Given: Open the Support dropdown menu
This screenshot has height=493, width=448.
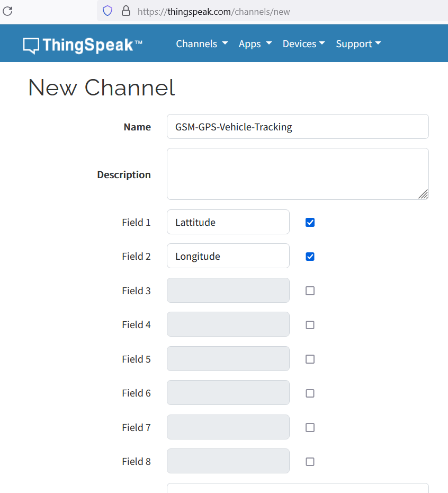Looking at the screenshot, I should (359, 43).
